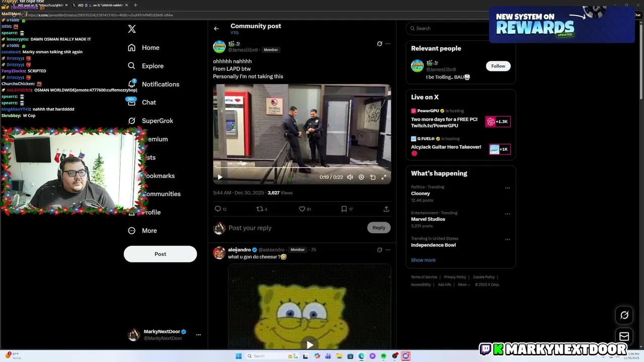Open Spotify from the taskbar
The image size is (644, 362).
tap(383, 356)
